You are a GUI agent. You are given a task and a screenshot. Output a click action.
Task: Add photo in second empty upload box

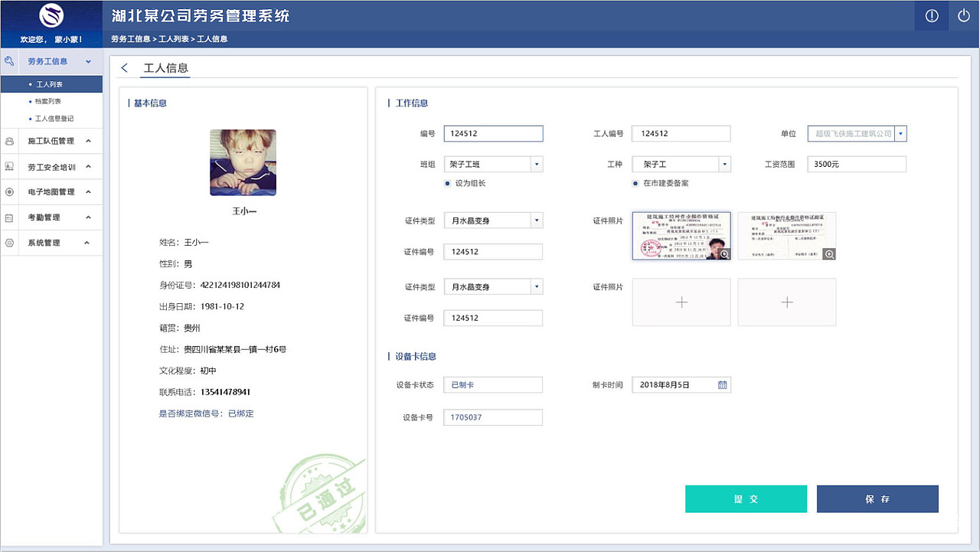[787, 302]
